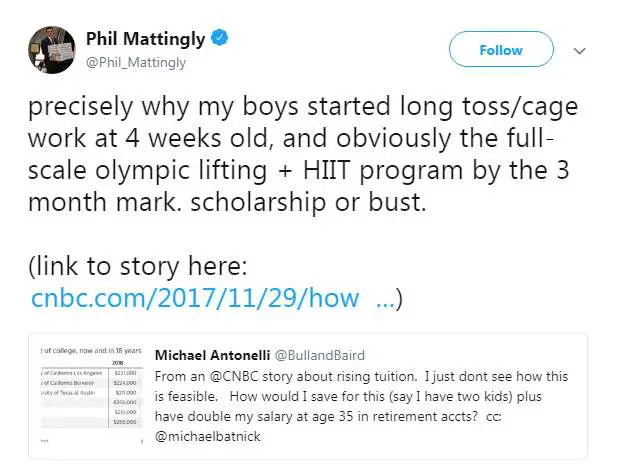Image resolution: width=619 pixels, height=466 pixels.
Task: Open the tweet options chevron menu
Action: click(x=579, y=50)
